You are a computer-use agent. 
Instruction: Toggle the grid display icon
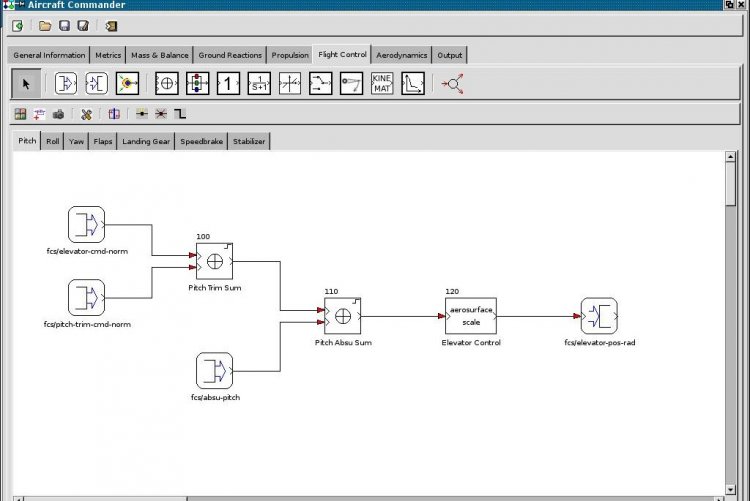pos(20,114)
